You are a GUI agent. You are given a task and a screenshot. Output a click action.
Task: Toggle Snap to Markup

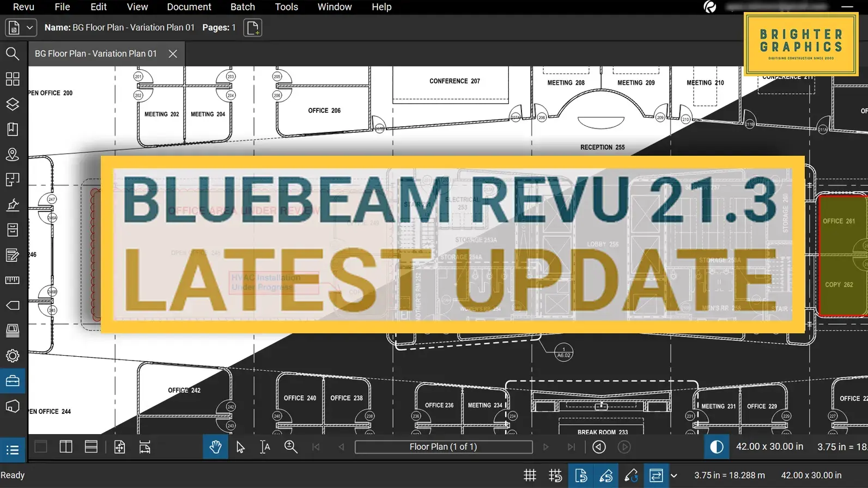(606, 475)
